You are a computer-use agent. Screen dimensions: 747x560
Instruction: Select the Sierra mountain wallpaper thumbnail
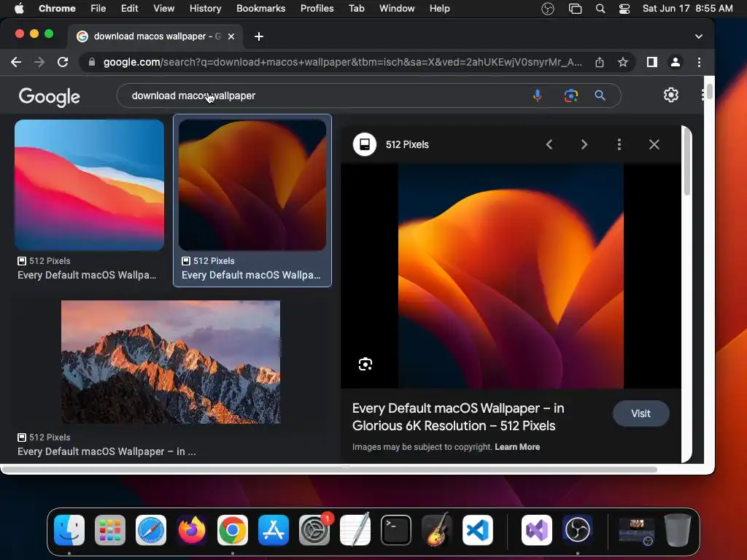(171, 362)
